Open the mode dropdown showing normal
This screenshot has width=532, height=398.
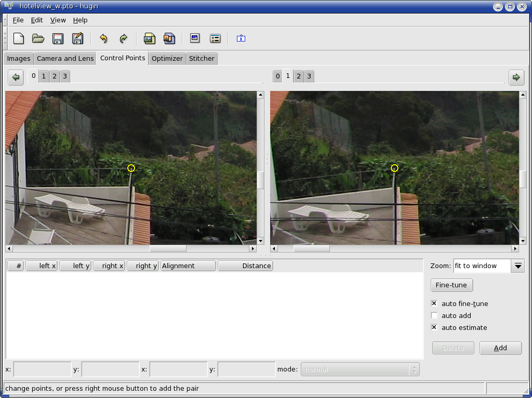click(x=360, y=369)
